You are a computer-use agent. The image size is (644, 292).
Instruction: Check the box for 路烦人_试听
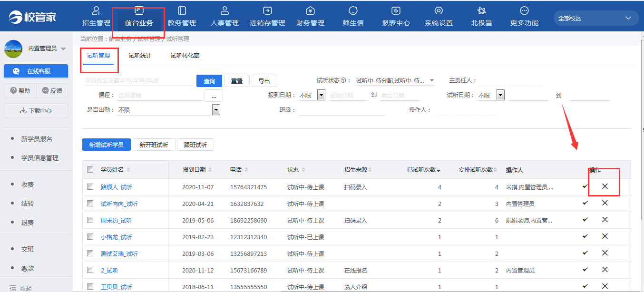90,187
